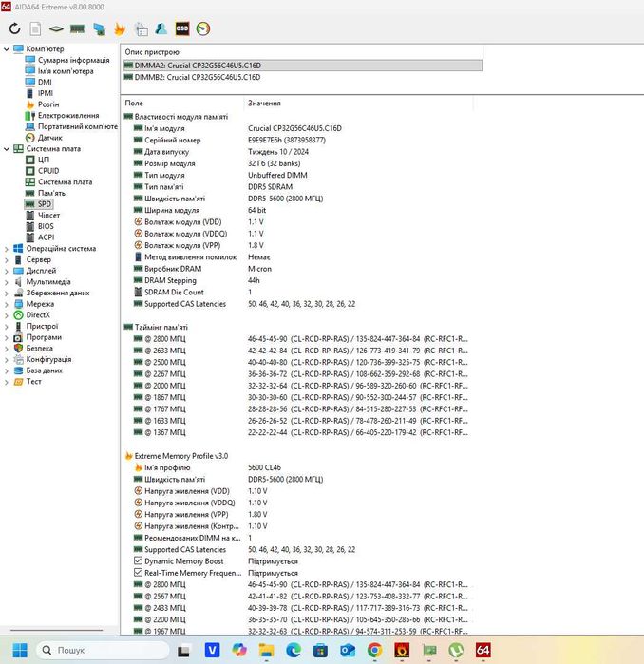Open the report wizard toolbar icon
Viewport: 644px width, 664px height.
[x=141, y=28]
